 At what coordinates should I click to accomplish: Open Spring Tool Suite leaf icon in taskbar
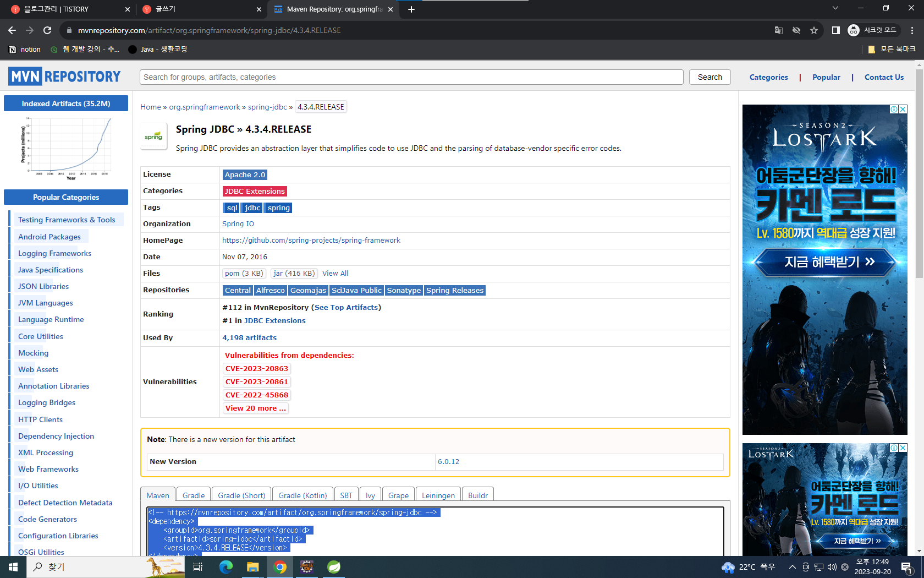(334, 567)
